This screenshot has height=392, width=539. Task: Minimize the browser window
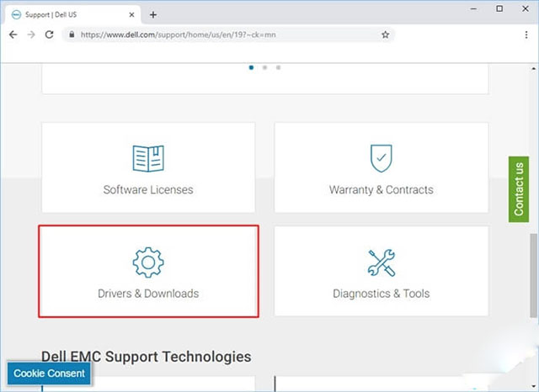473,8
